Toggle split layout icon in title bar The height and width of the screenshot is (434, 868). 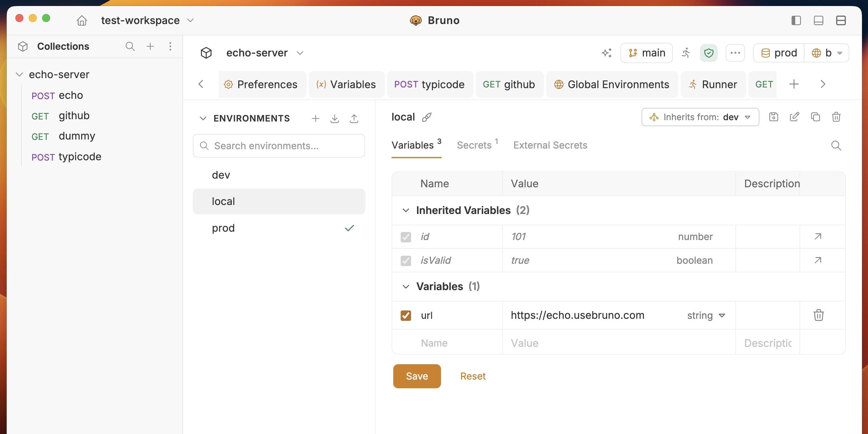point(841,21)
